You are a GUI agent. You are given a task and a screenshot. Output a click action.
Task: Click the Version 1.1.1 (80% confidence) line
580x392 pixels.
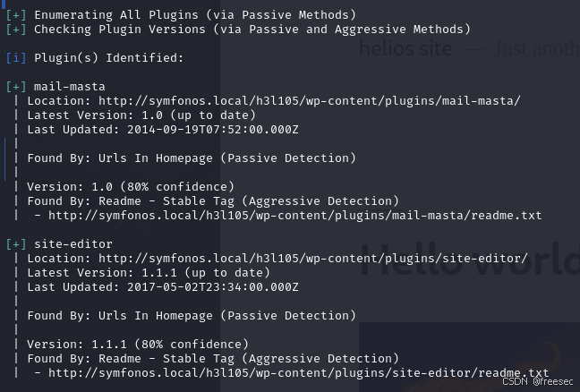pyautogui.click(x=138, y=345)
